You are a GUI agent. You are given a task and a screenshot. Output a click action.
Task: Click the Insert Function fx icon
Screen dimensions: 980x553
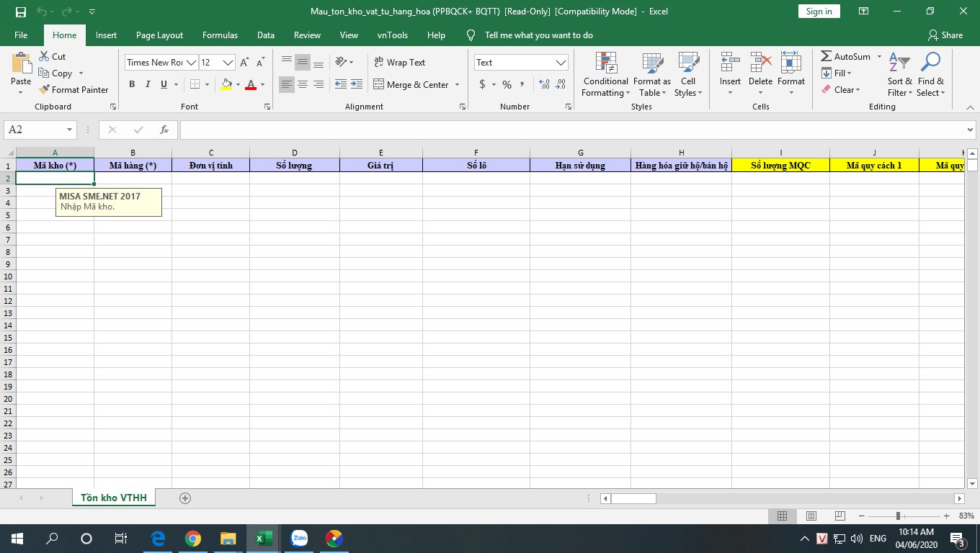(164, 130)
